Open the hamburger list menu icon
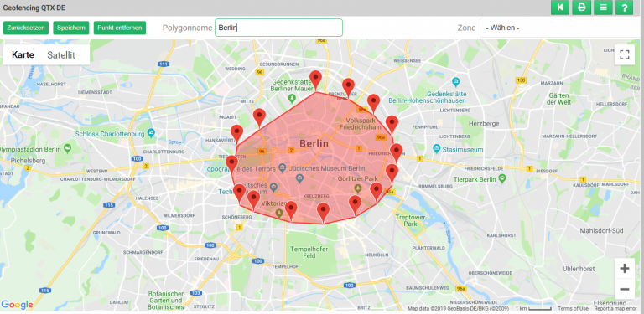This screenshot has height=314, width=644. (x=603, y=8)
